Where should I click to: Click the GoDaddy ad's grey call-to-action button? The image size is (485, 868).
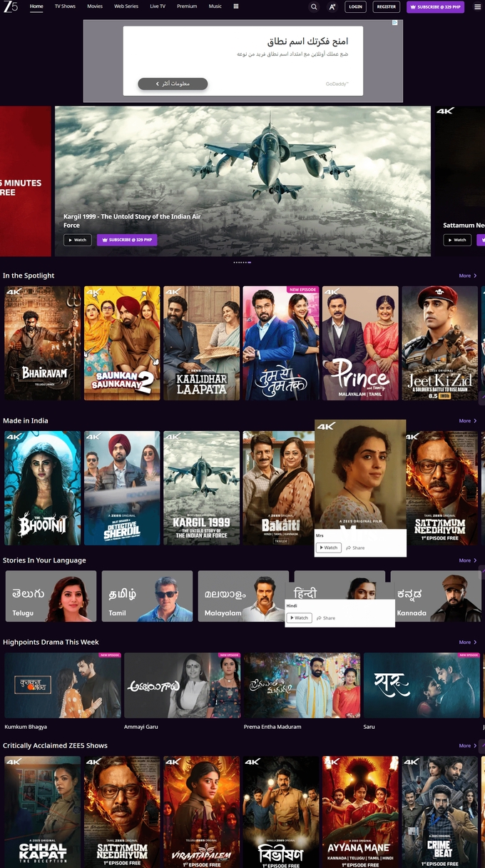pos(173,84)
